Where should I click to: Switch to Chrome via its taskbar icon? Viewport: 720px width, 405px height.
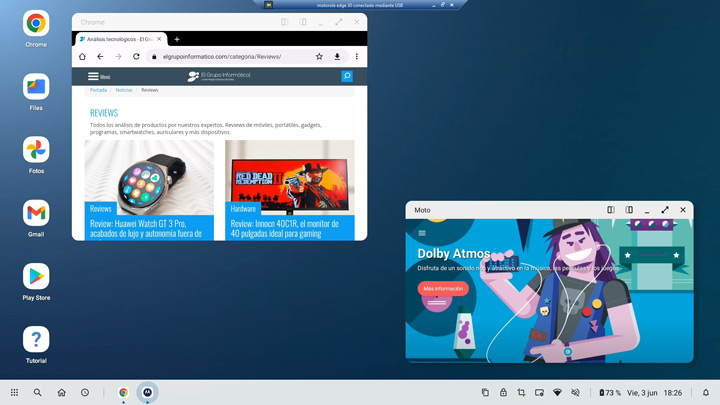[x=123, y=393]
